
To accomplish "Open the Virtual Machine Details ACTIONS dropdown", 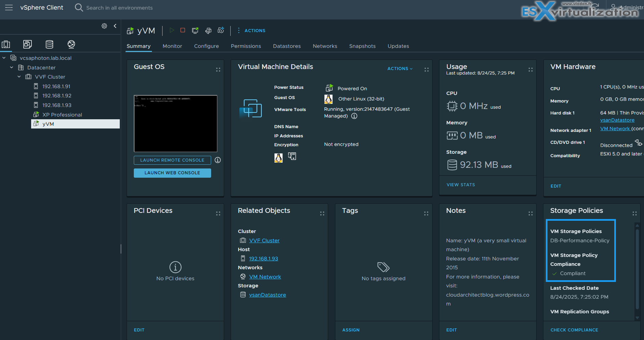I will (x=400, y=69).
